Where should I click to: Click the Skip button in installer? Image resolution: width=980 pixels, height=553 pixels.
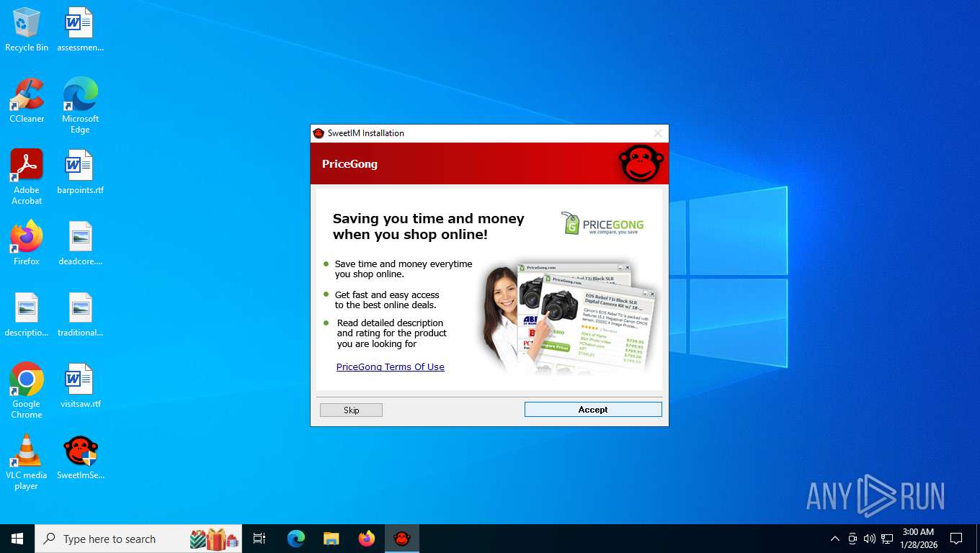tap(351, 410)
